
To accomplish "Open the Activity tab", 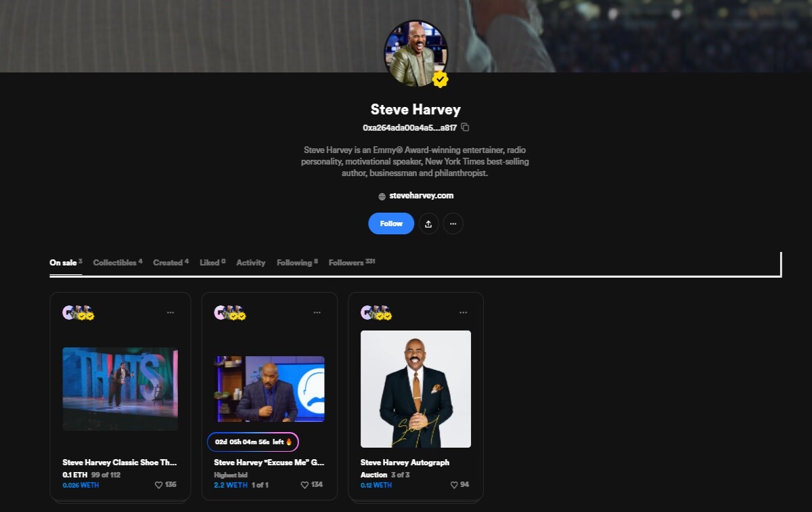I will tap(251, 263).
